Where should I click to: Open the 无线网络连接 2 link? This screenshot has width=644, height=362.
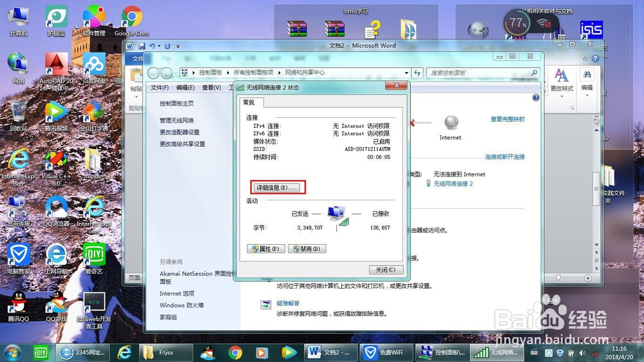453,184
